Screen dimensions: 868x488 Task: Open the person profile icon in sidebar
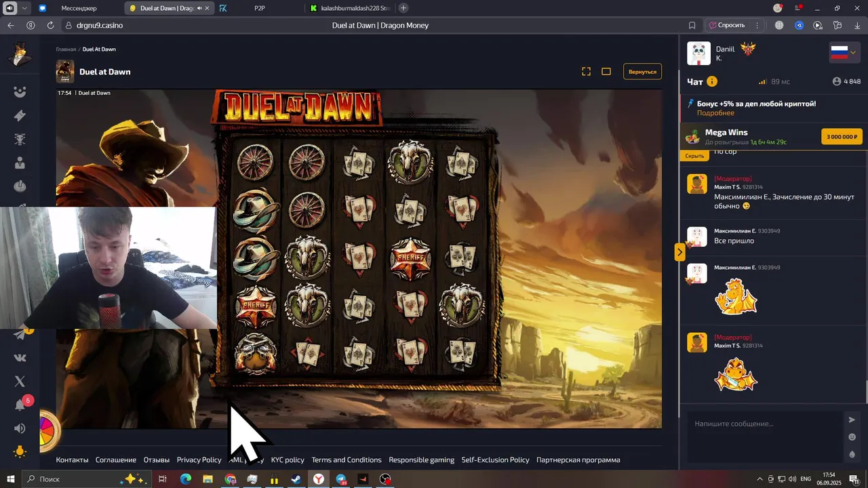[x=20, y=163]
